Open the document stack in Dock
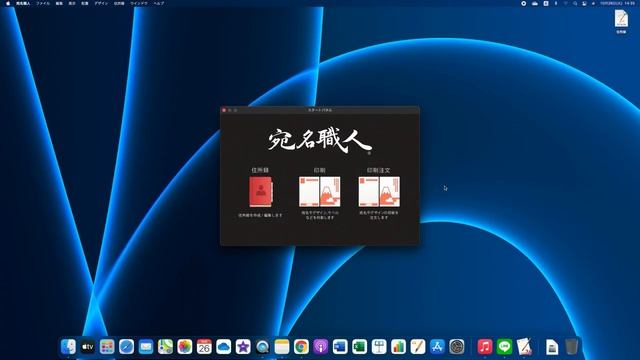640x360 pixels. [x=552, y=347]
